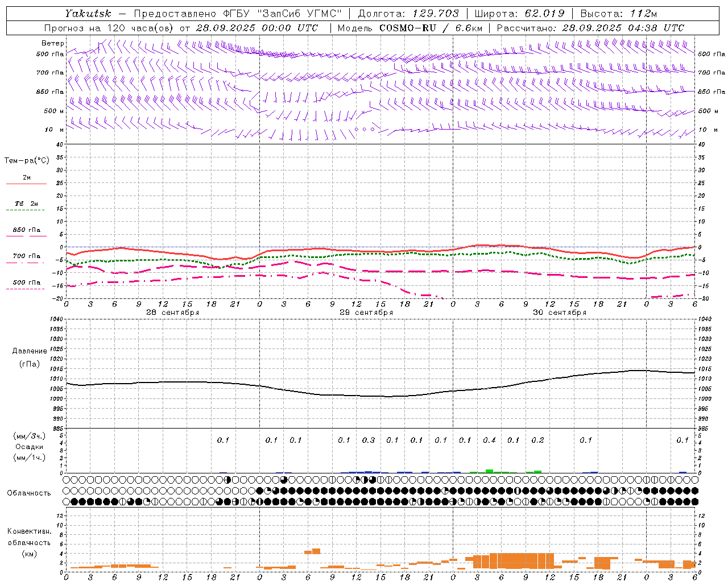Click the "2м" temperature legend entry

coord(27,178)
